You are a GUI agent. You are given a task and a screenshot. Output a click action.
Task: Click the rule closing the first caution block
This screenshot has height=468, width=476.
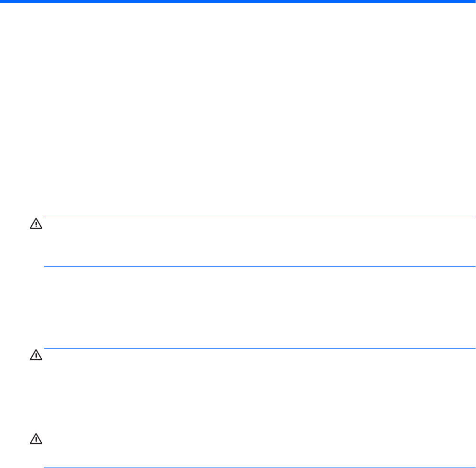[259, 266]
